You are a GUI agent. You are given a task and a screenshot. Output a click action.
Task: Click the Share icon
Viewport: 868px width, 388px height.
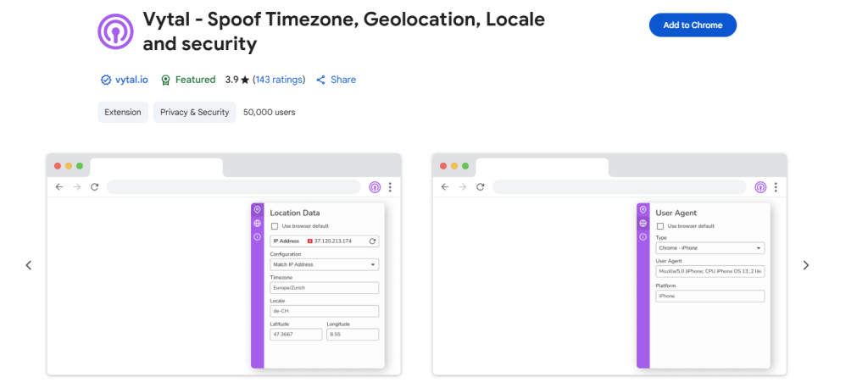[320, 80]
